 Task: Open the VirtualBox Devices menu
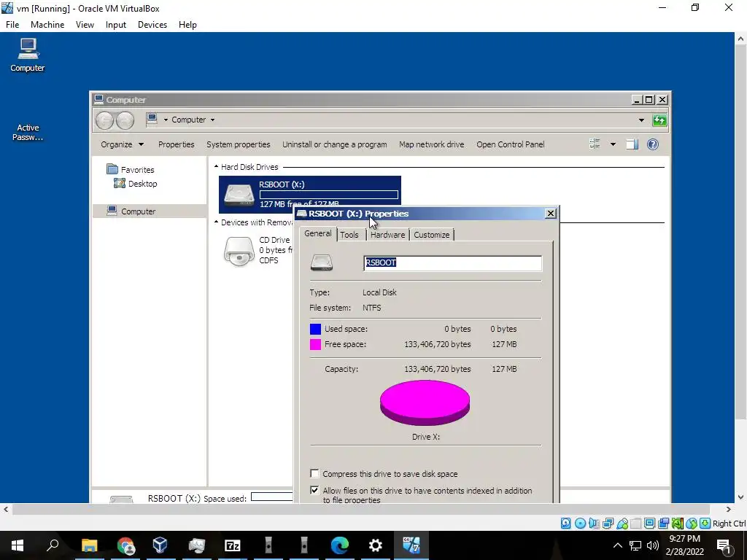pos(152,25)
